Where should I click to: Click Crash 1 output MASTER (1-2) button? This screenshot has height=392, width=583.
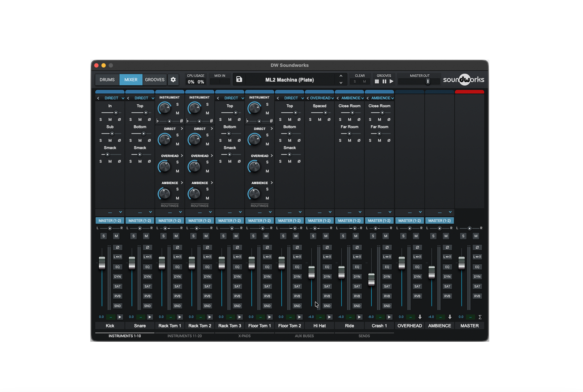point(379,220)
